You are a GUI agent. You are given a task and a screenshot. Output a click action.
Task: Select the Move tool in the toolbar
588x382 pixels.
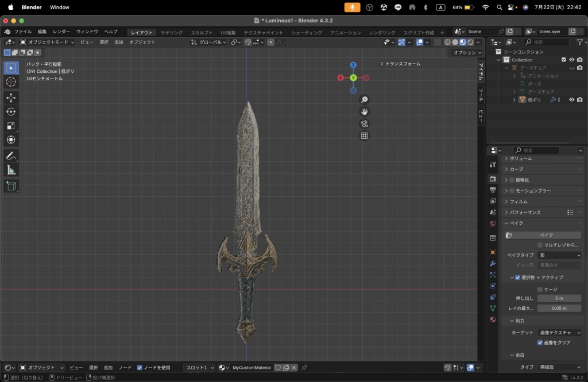click(11, 98)
